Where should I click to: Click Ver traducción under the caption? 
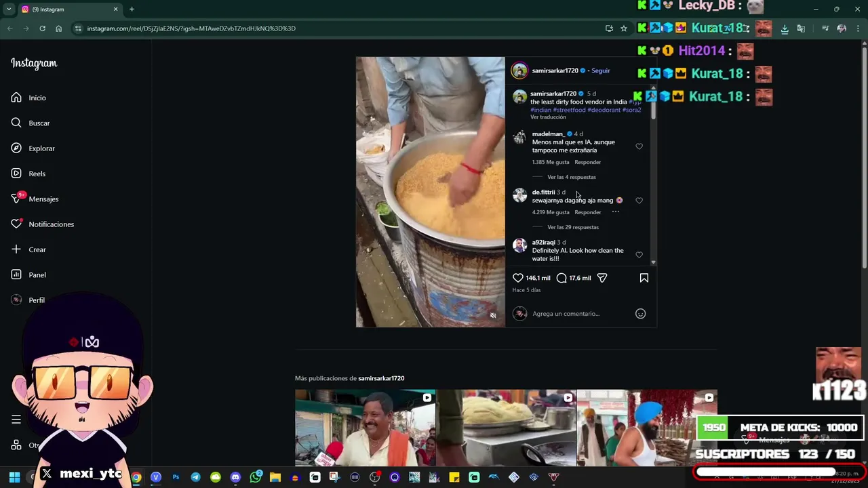pos(548,117)
